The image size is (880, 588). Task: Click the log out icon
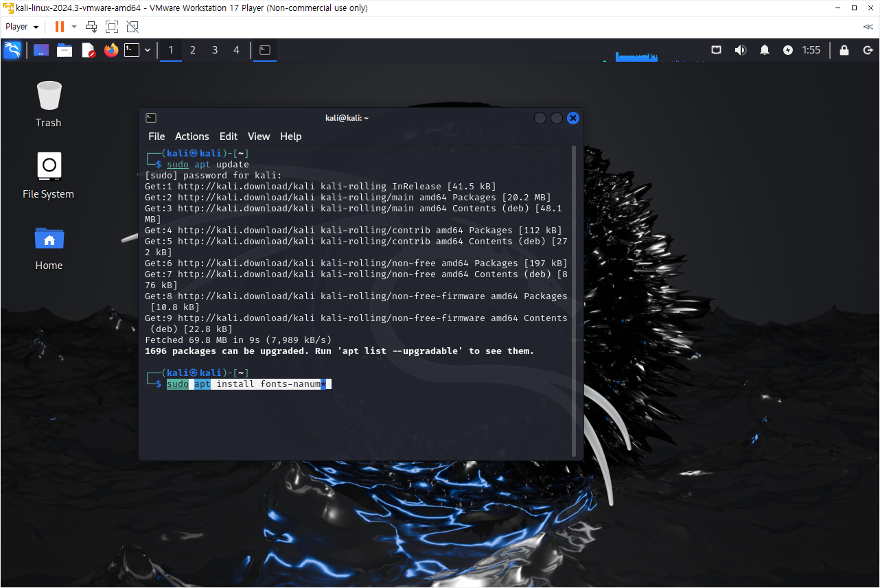pyautogui.click(x=868, y=50)
